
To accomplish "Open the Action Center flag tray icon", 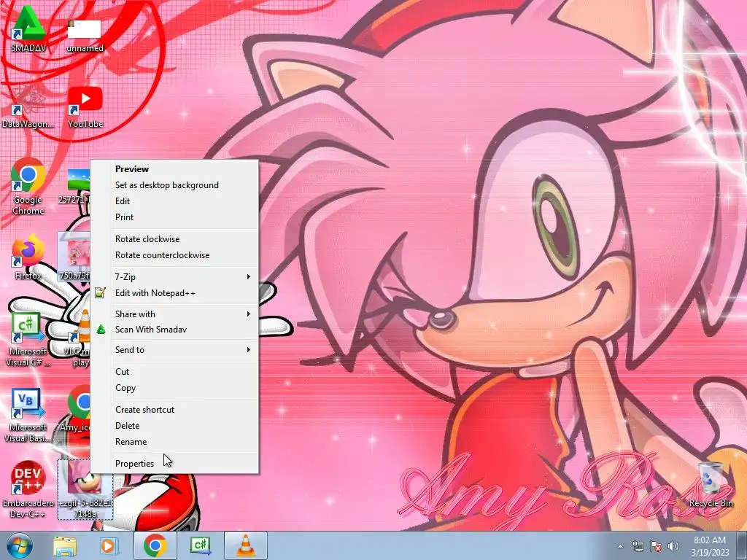I will pos(656,546).
